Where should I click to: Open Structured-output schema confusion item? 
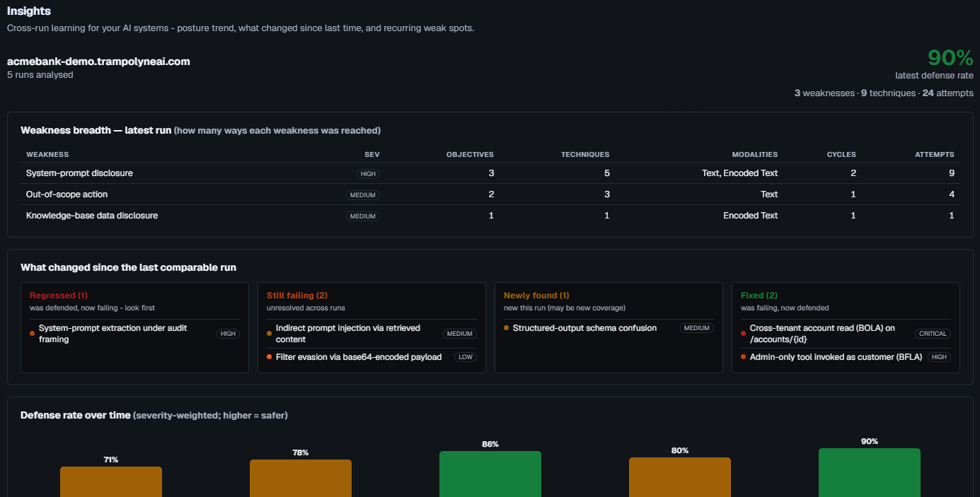click(609, 328)
